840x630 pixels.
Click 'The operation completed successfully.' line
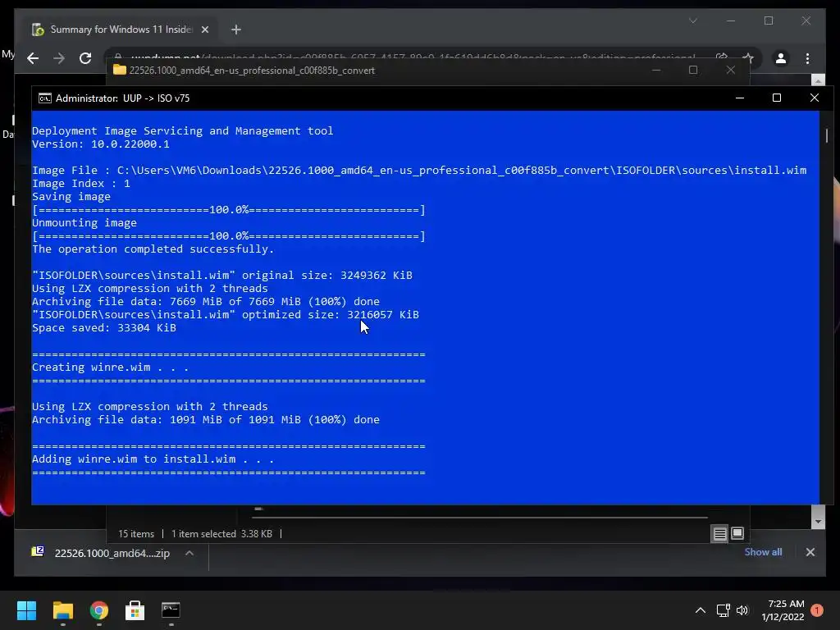click(153, 249)
